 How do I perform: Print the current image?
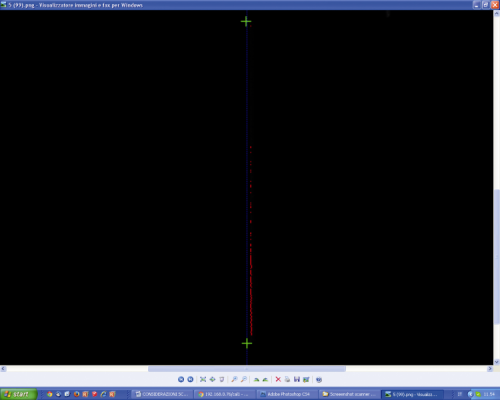pos(287,379)
